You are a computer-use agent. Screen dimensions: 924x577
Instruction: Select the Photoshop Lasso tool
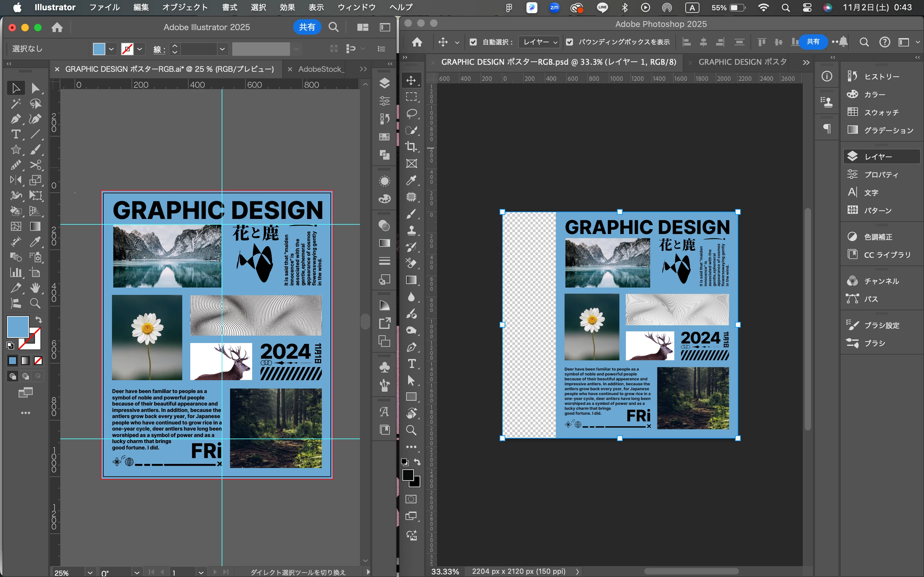[x=411, y=114]
